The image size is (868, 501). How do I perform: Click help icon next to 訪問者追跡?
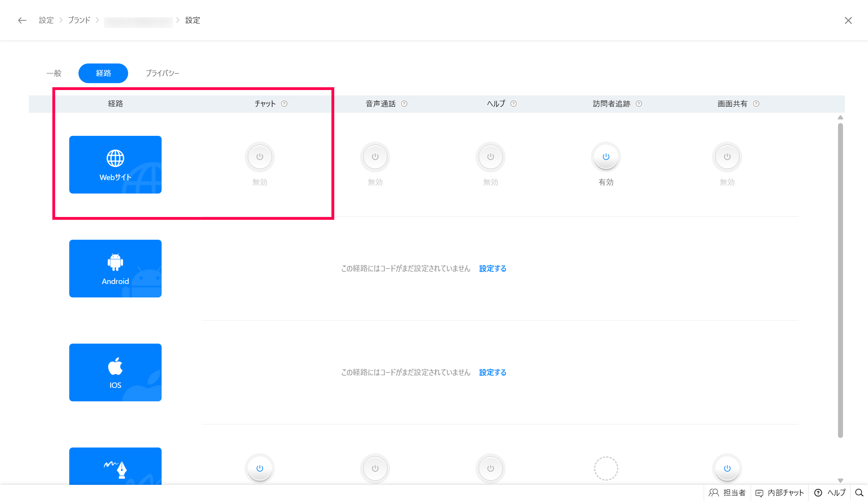[x=639, y=104]
